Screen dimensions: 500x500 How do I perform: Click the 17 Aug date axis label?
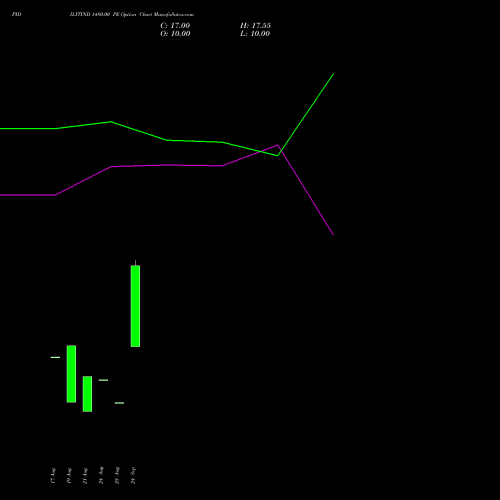point(53,476)
